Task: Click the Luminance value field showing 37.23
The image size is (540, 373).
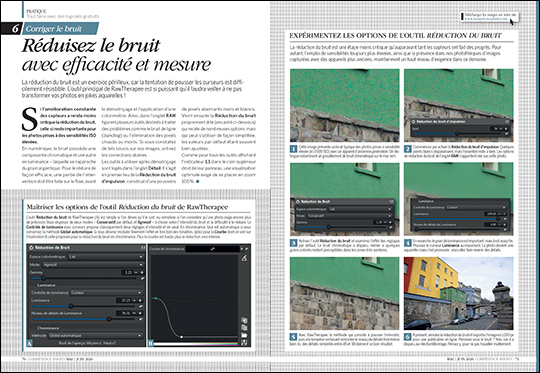Action: pyautogui.click(x=124, y=300)
